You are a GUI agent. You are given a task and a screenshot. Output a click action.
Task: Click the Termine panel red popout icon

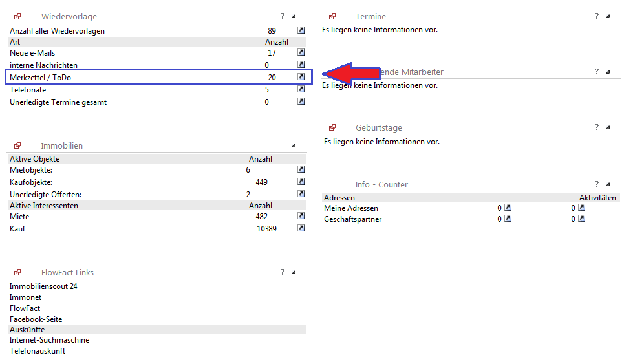(x=332, y=16)
